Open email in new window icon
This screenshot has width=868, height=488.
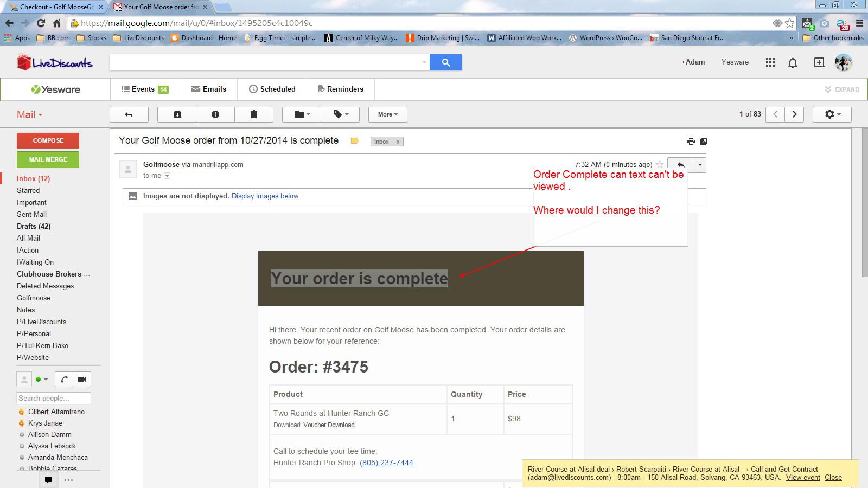[x=704, y=142]
